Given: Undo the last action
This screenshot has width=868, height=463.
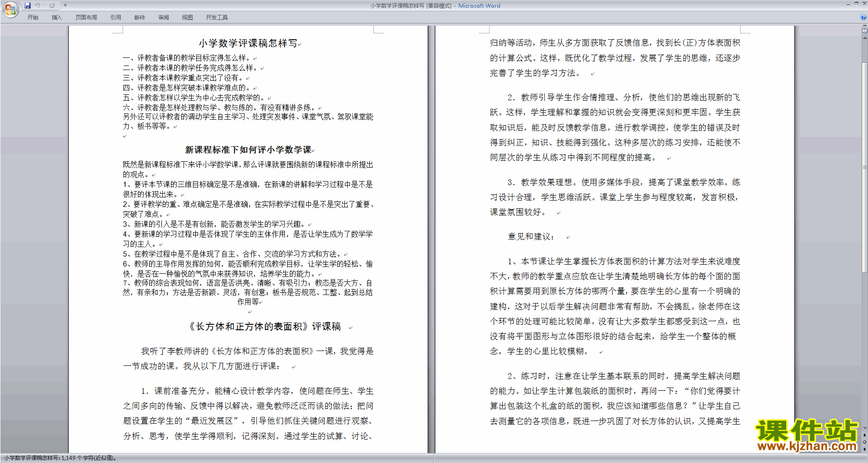Looking at the screenshot, I should 38,5.
